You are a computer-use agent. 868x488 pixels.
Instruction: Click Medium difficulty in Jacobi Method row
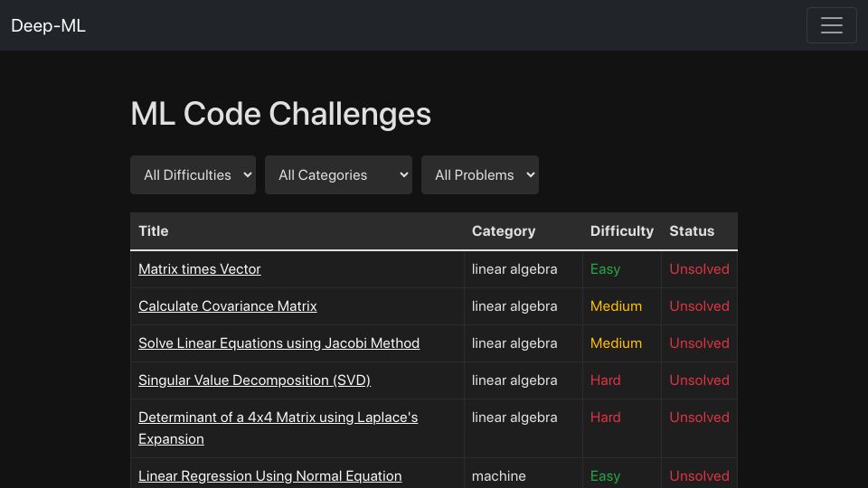pos(616,343)
